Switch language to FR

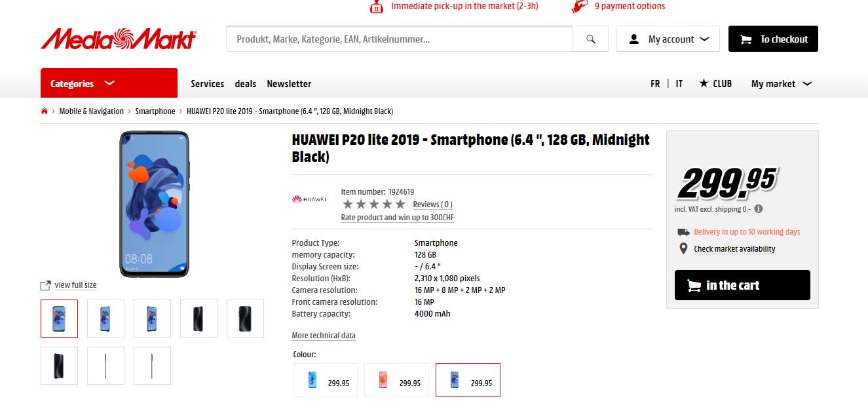pos(655,84)
